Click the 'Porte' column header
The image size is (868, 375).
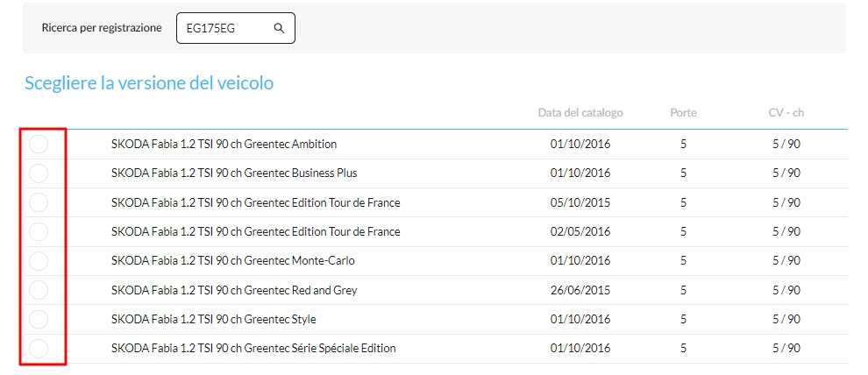pos(683,113)
